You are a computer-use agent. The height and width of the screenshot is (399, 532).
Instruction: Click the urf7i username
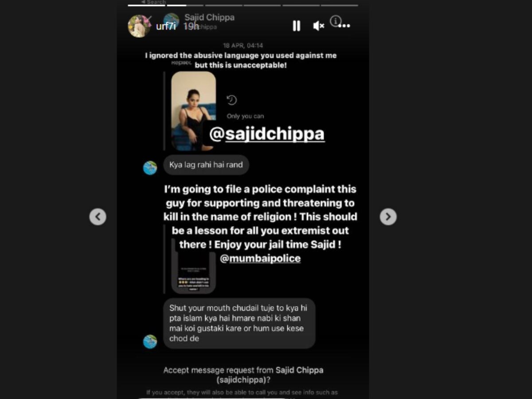click(166, 26)
